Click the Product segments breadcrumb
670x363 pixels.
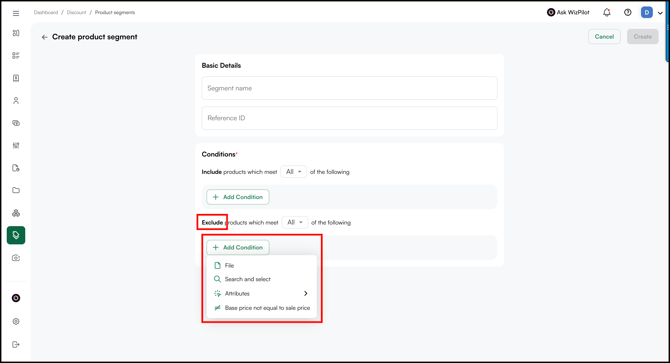115,12
